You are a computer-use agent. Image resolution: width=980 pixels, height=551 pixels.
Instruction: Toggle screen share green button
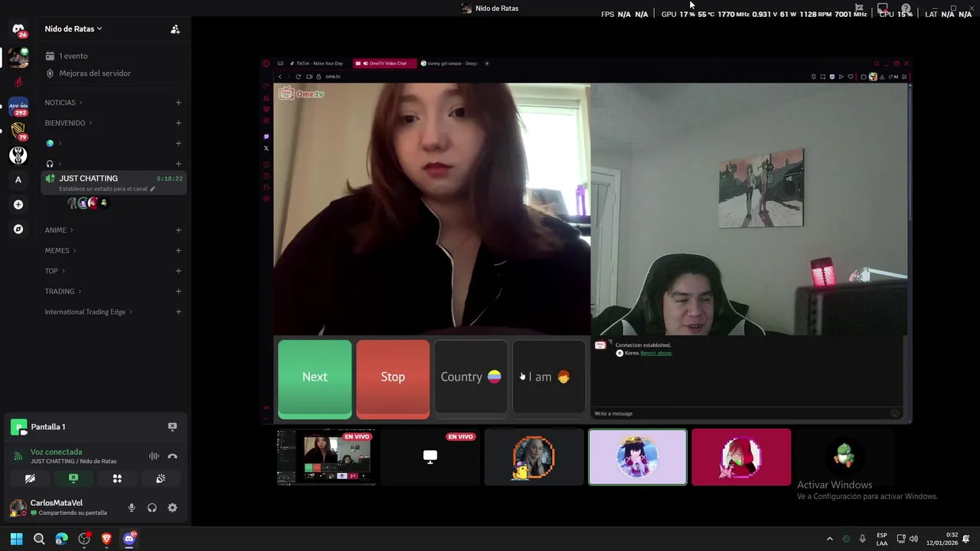[73, 478]
